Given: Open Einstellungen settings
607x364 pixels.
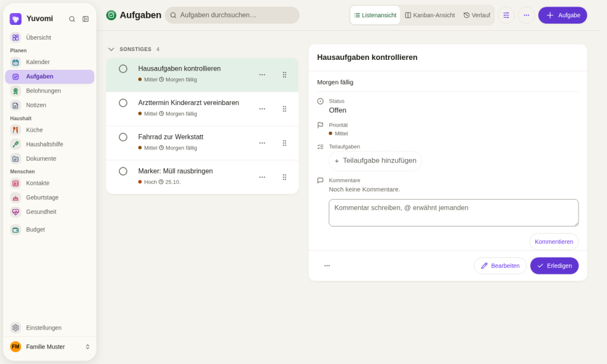Looking at the screenshot, I should [50, 328].
